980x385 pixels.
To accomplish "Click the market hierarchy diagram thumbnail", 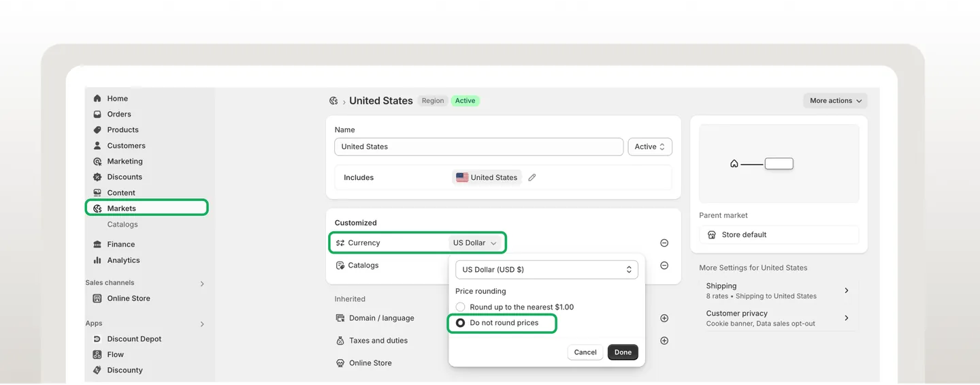I will (x=779, y=164).
